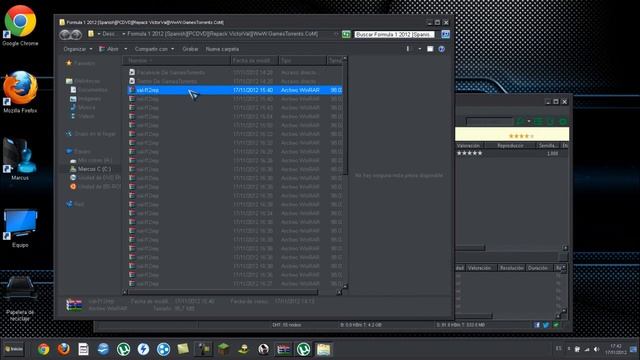
Task: Open the Compartir con menu
Action: pyautogui.click(x=154, y=49)
